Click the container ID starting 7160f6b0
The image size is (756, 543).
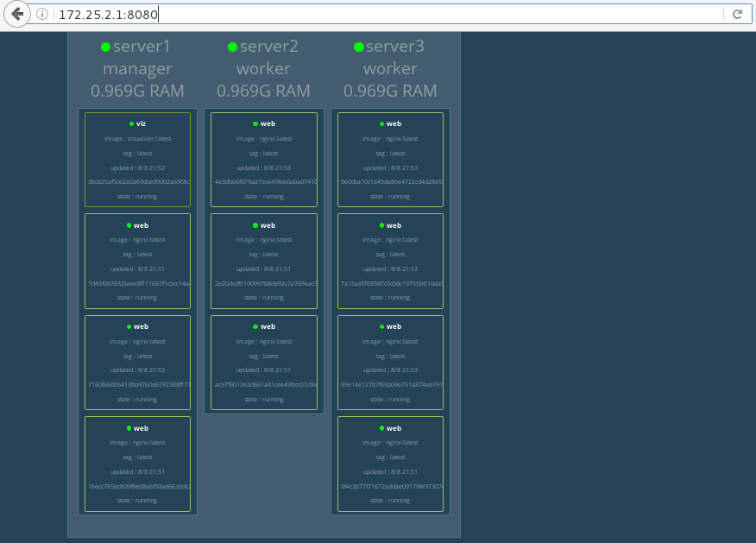tap(139, 384)
